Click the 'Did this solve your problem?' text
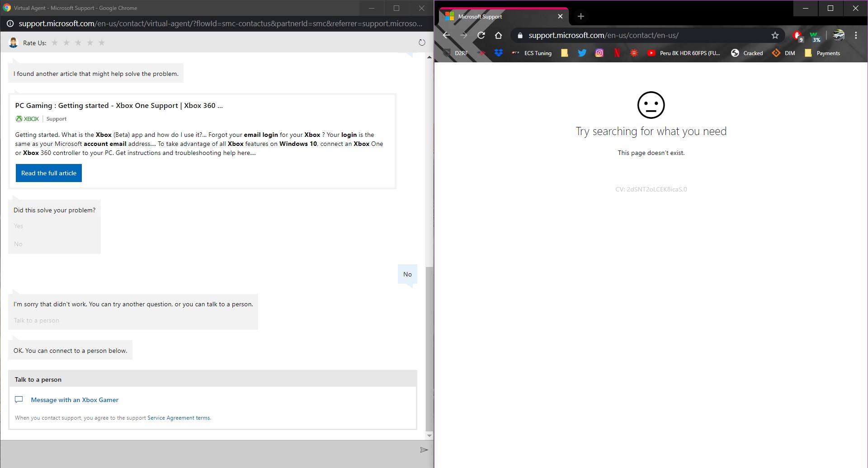This screenshot has width=868, height=468. 55,210
